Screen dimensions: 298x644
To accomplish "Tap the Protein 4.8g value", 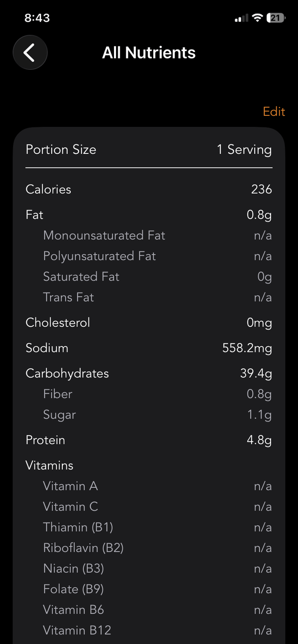I will tap(259, 440).
